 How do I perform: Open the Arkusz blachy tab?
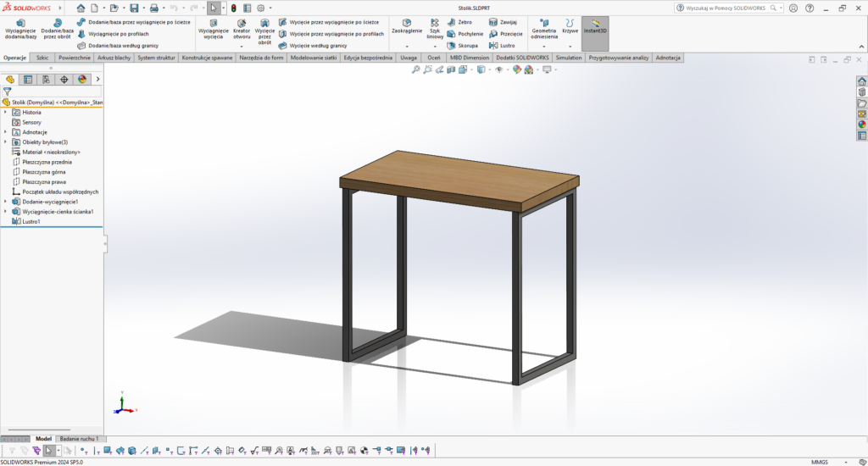coord(114,58)
